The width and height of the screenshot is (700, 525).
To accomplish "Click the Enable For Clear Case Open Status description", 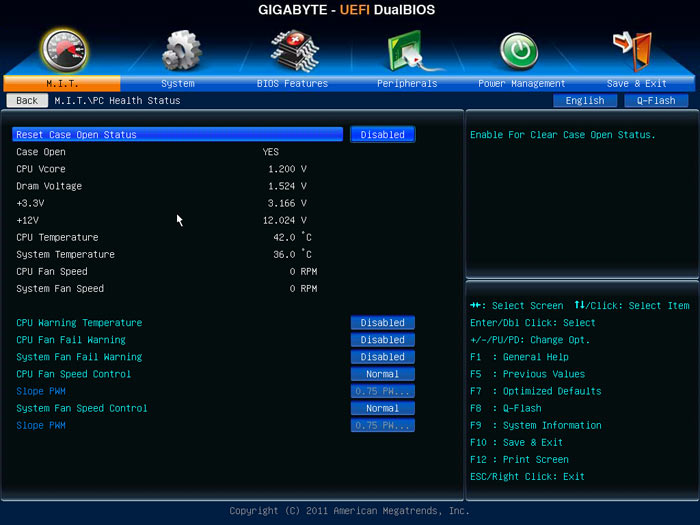I will [562, 135].
